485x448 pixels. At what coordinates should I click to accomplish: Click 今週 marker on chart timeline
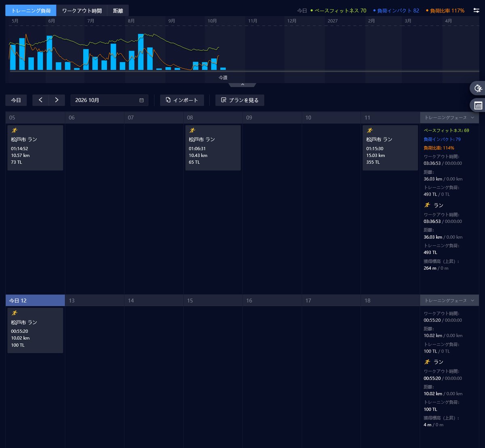[x=223, y=78]
